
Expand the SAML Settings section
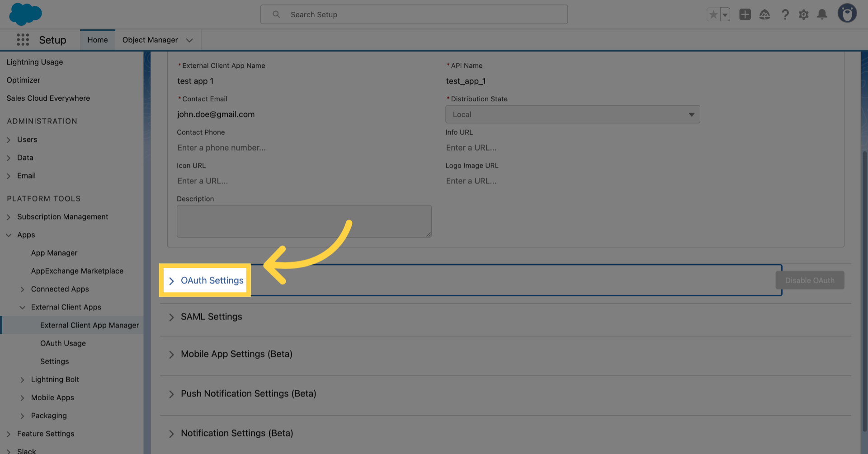point(211,317)
